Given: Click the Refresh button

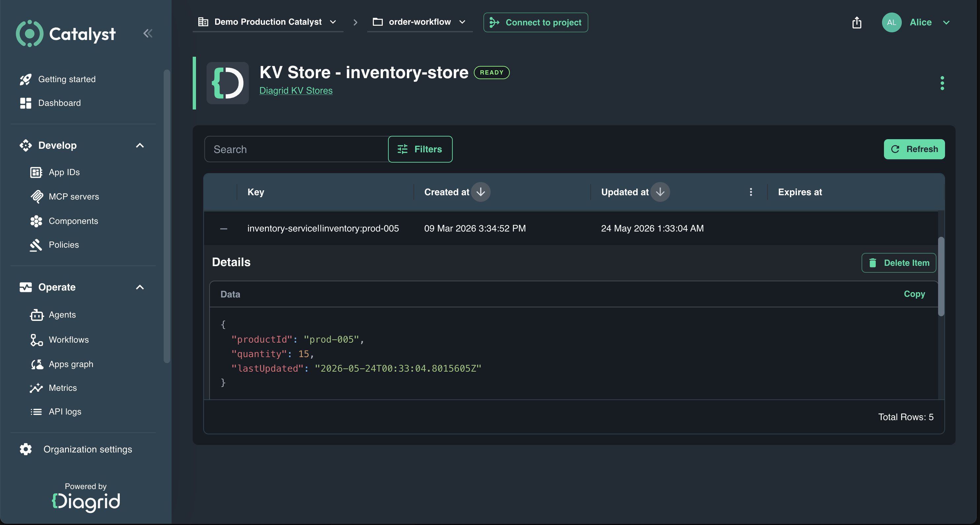Looking at the screenshot, I should (914, 149).
